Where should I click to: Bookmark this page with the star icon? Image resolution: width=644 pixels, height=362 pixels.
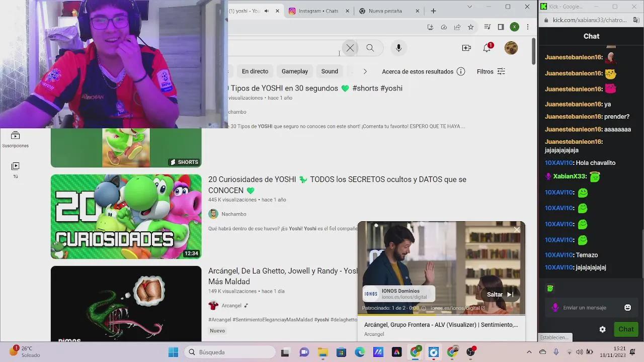click(471, 27)
